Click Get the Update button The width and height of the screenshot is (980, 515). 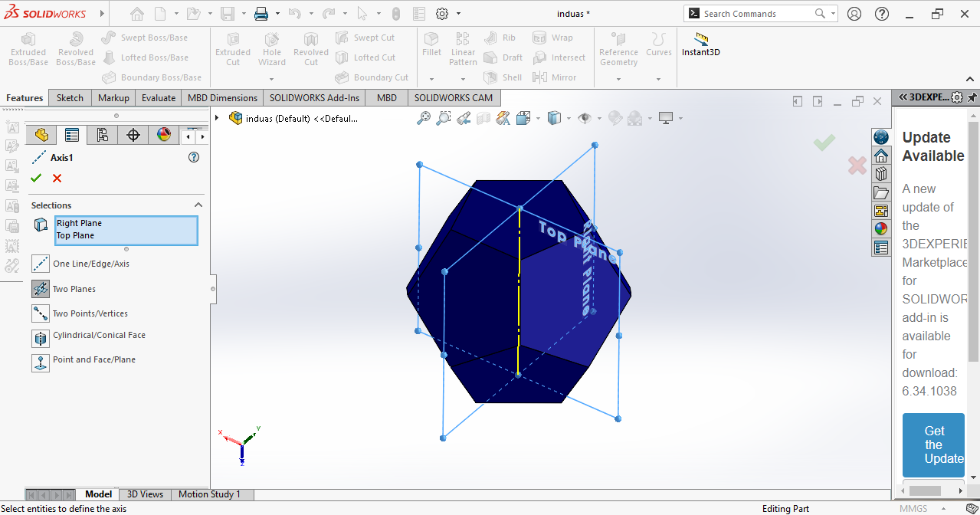934,445
